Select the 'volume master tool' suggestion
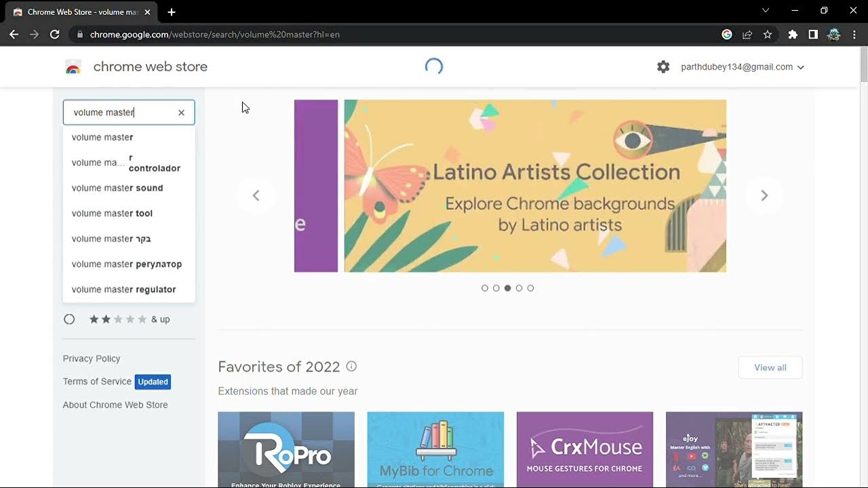 (129, 213)
